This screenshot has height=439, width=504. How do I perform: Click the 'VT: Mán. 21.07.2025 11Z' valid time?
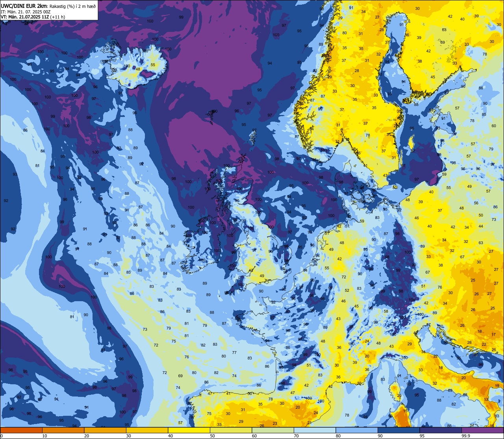pyautogui.click(x=24, y=17)
